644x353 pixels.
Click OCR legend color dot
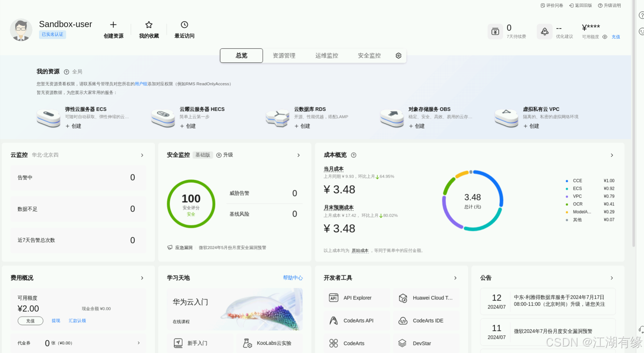[567, 204]
